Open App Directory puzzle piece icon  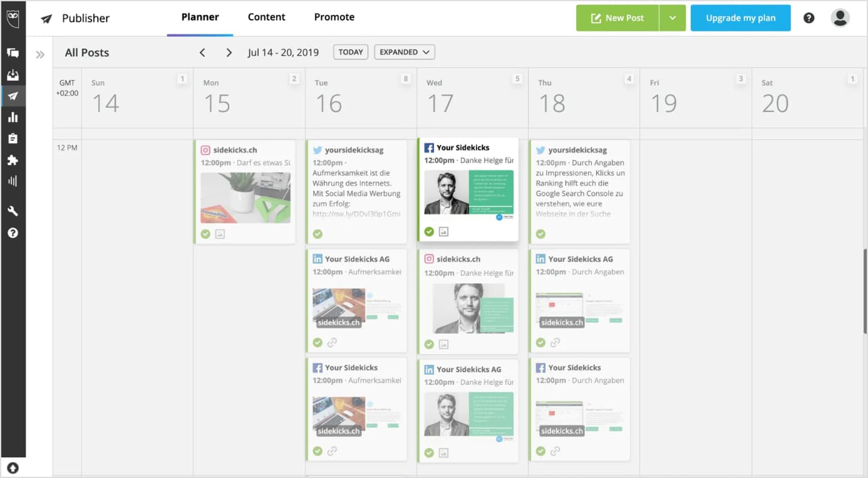13,160
